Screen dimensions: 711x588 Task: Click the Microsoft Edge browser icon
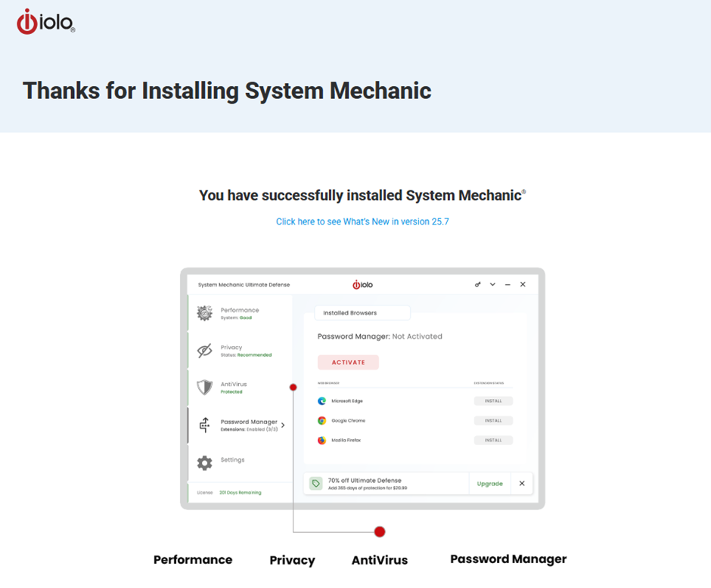pos(321,401)
